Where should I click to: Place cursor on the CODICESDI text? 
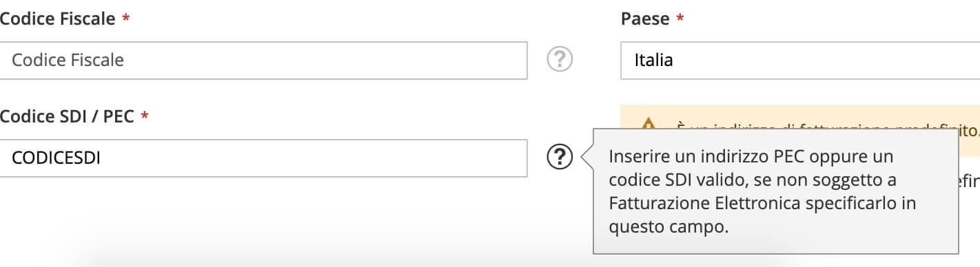[x=57, y=158]
